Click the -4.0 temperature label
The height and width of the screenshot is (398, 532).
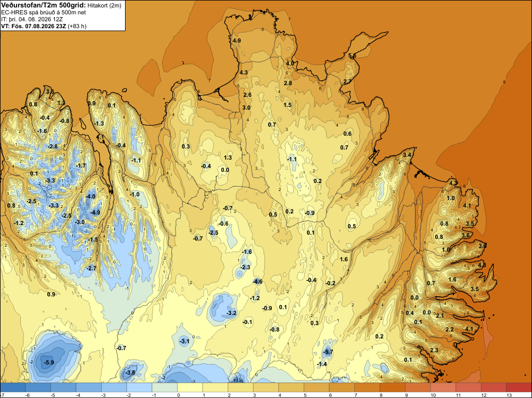pyautogui.click(x=90, y=196)
